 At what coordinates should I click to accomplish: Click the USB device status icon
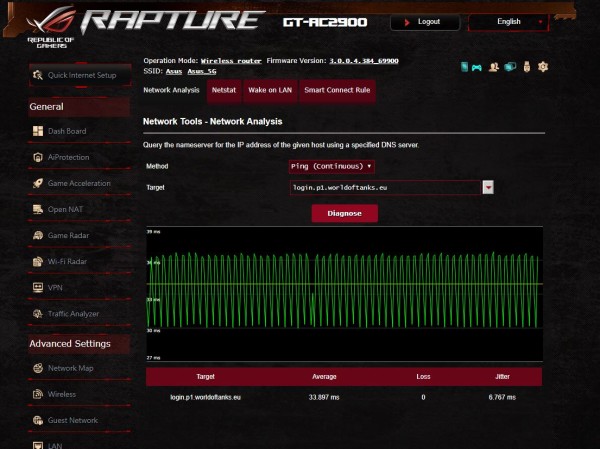pos(527,67)
